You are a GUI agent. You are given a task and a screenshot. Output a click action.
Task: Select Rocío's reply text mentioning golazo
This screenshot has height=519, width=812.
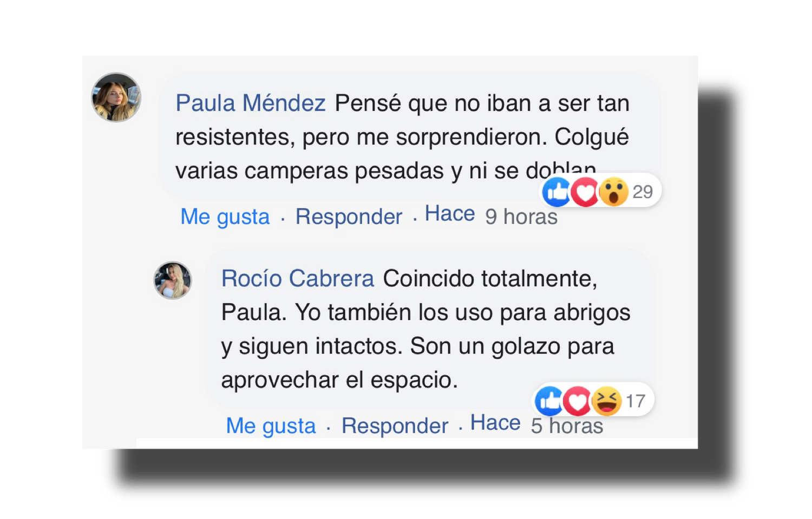[x=425, y=329]
